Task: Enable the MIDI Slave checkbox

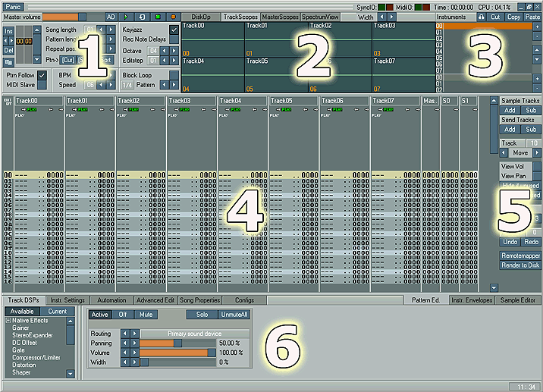Action: pyautogui.click(x=42, y=85)
